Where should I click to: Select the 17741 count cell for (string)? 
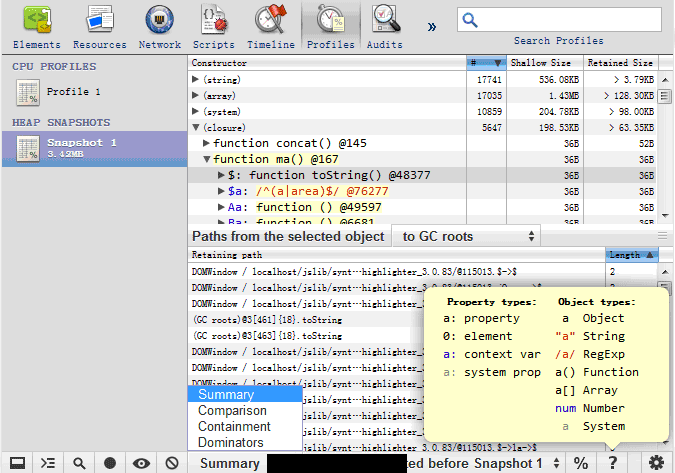(486, 80)
